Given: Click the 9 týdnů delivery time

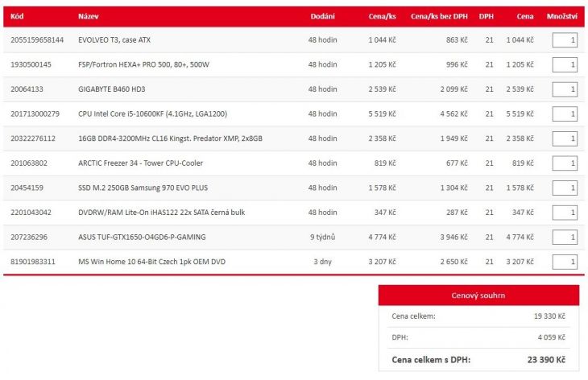Looking at the screenshot, I should [322, 237].
